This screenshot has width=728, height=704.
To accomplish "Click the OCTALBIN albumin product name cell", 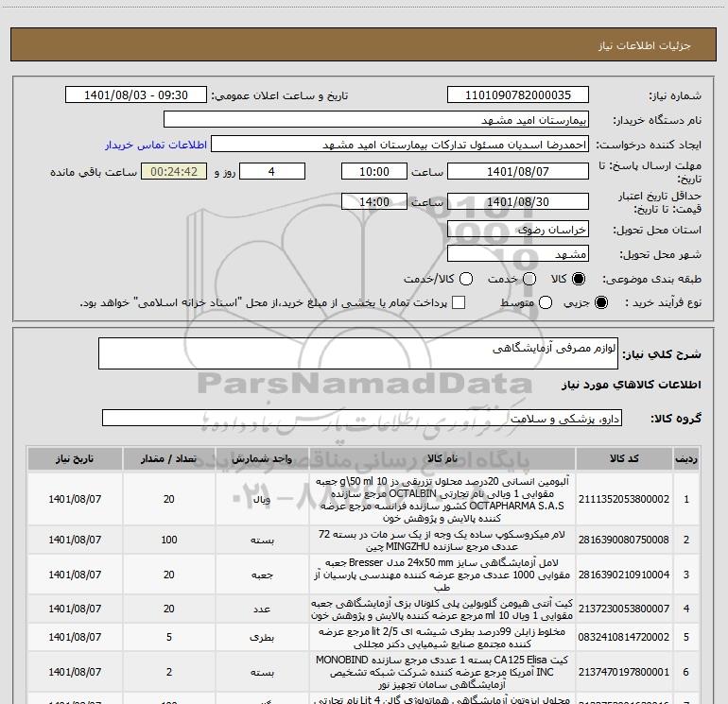I will pos(442,499).
